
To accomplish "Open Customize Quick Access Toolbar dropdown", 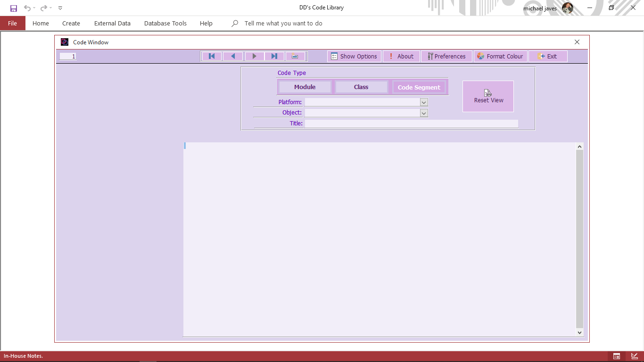I will [60, 8].
